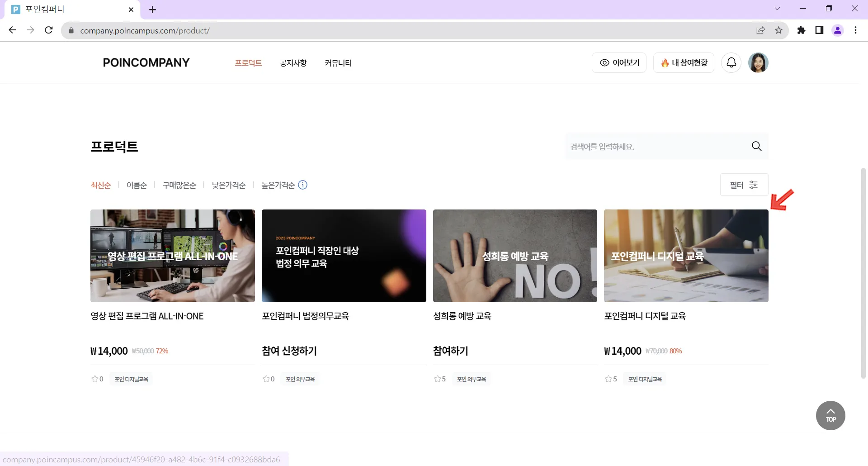Click the info icon next to 높은가격순
Viewport: 868px width, 466px height.
point(303,185)
